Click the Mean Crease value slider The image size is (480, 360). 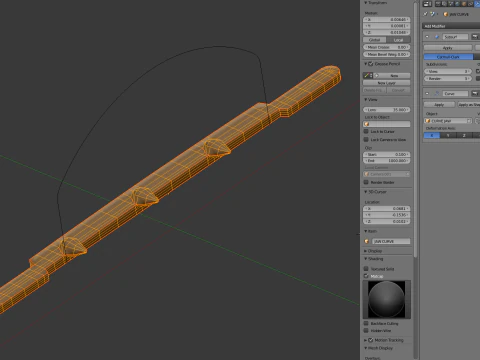pyautogui.click(x=387, y=47)
